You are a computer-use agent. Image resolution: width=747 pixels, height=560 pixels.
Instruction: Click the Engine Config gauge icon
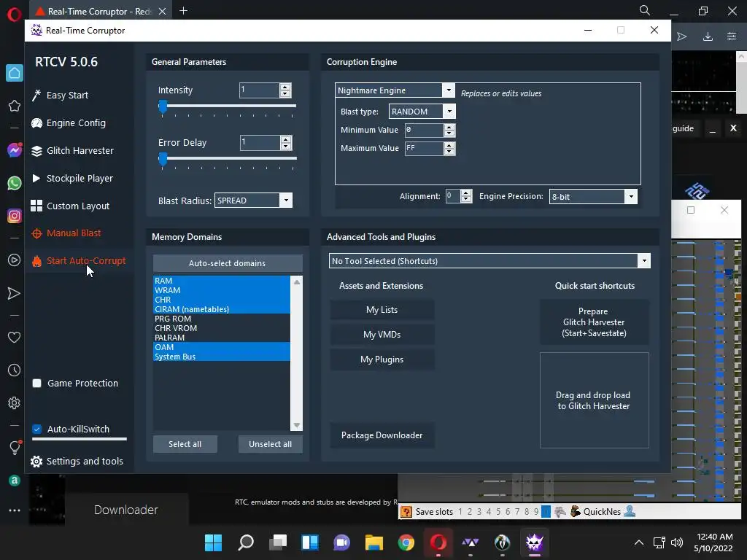coord(36,122)
